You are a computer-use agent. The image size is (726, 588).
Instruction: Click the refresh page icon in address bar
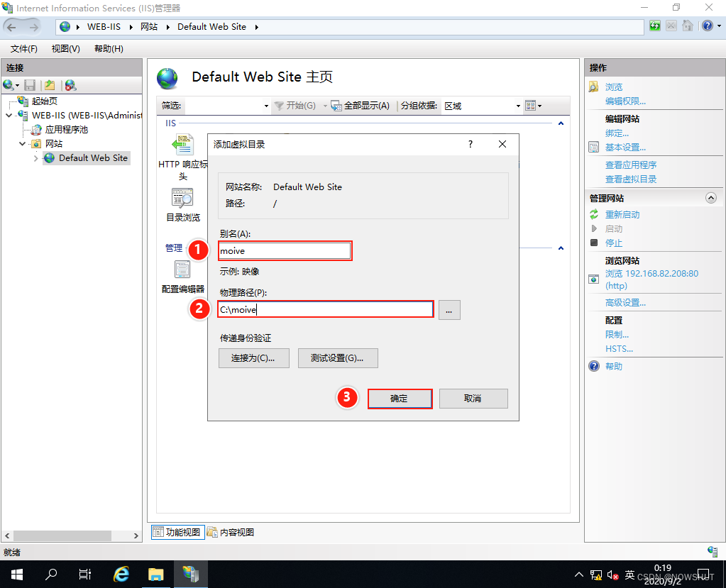pyautogui.click(x=655, y=26)
